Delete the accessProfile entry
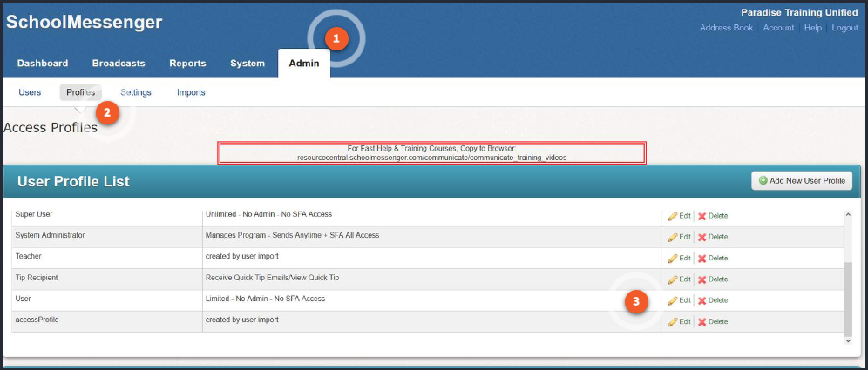The image size is (868, 370). pos(712,321)
